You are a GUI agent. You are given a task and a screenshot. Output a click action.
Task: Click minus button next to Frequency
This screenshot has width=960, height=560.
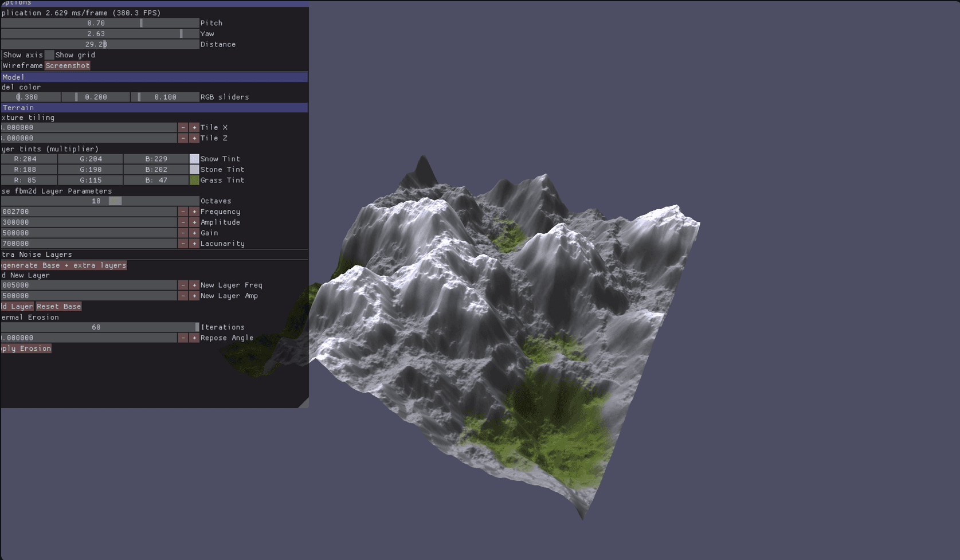[183, 212]
